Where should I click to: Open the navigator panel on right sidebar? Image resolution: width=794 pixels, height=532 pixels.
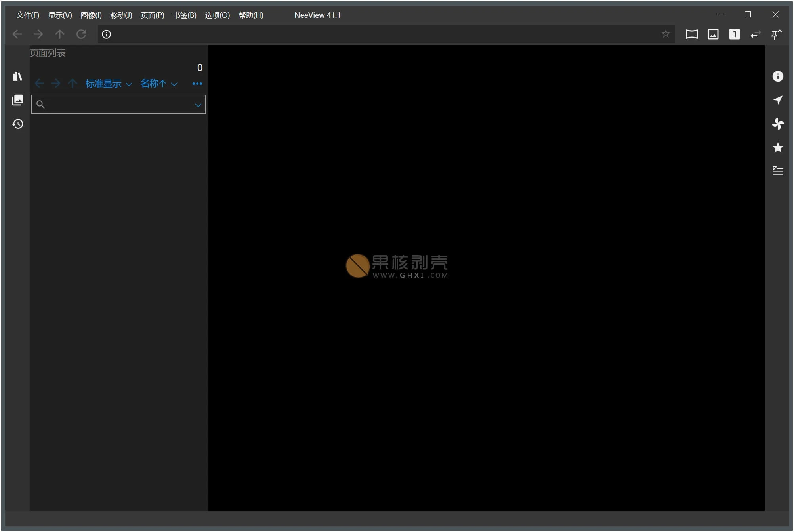(x=777, y=100)
